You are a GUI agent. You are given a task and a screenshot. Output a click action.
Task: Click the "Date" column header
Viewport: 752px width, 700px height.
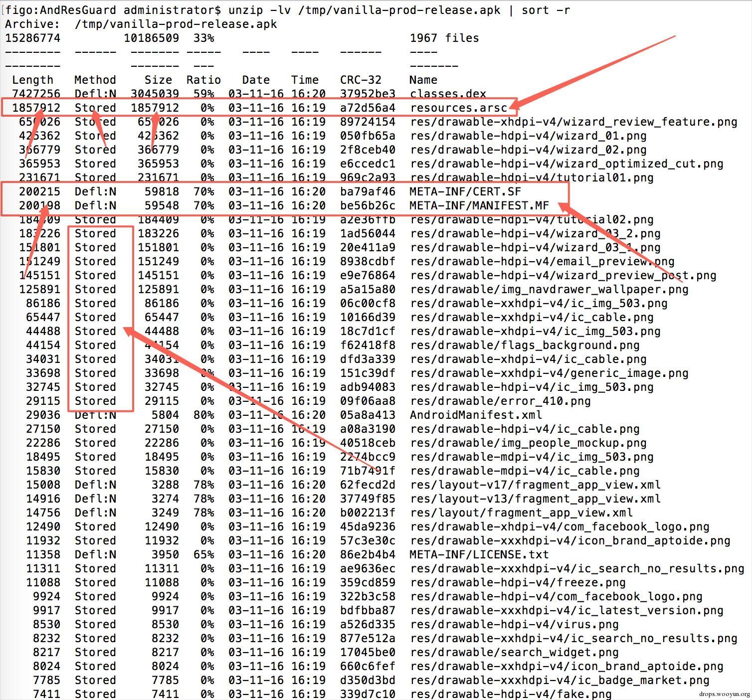click(256, 80)
